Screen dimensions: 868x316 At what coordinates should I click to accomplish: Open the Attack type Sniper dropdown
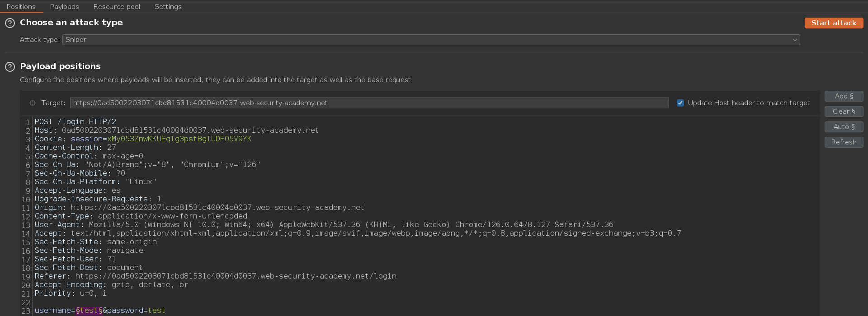tap(430, 40)
